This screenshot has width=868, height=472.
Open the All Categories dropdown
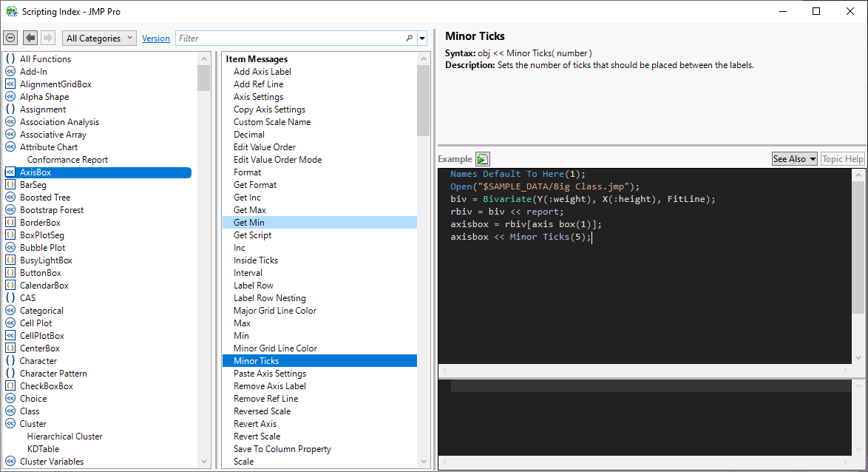point(99,38)
